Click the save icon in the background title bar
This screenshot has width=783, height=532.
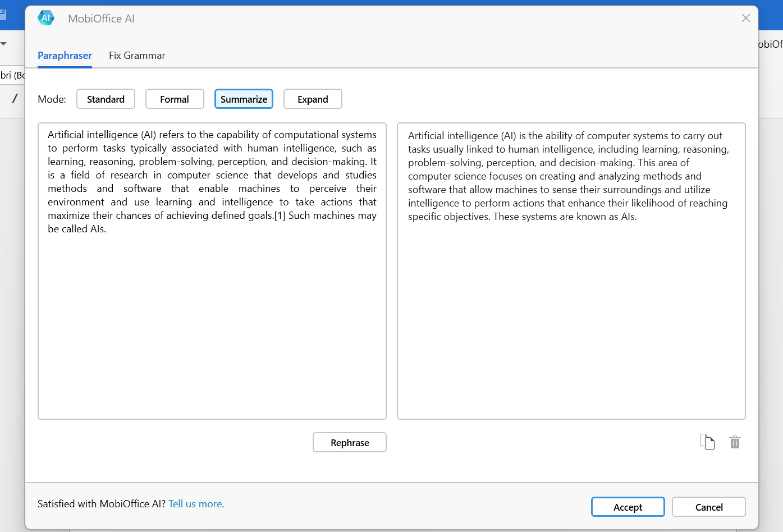(3, 15)
